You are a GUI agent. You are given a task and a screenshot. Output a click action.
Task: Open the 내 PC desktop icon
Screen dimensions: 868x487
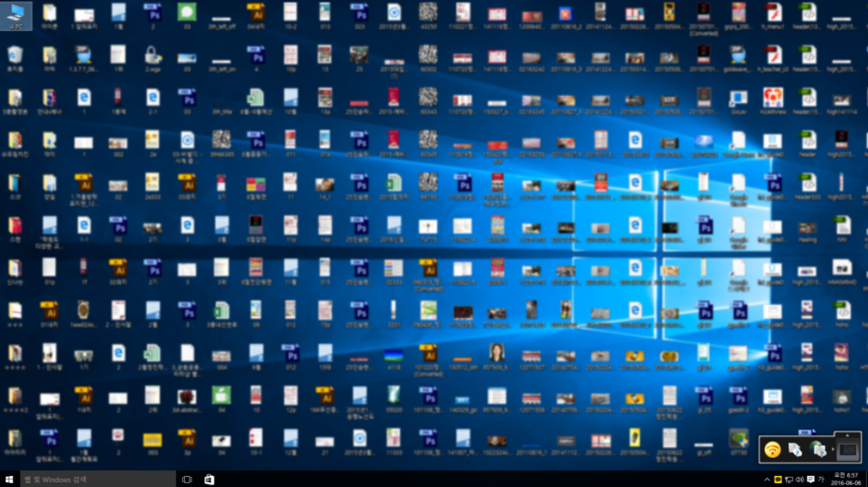pos(16,16)
